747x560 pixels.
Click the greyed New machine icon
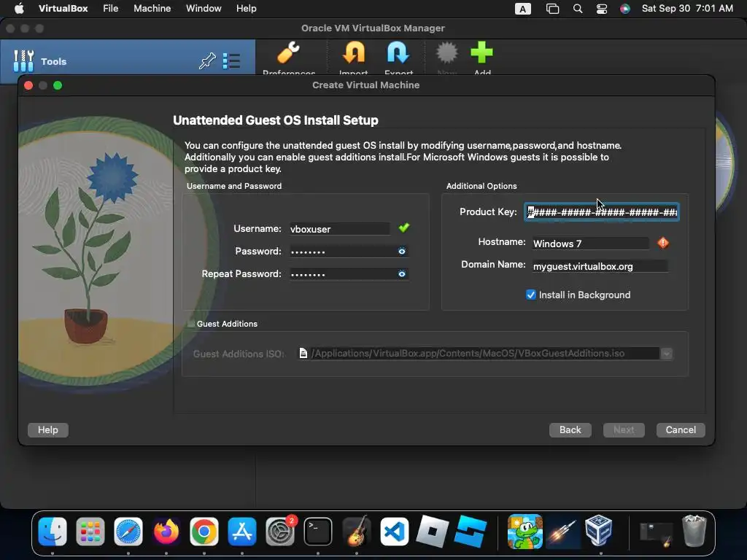pos(447,52)
